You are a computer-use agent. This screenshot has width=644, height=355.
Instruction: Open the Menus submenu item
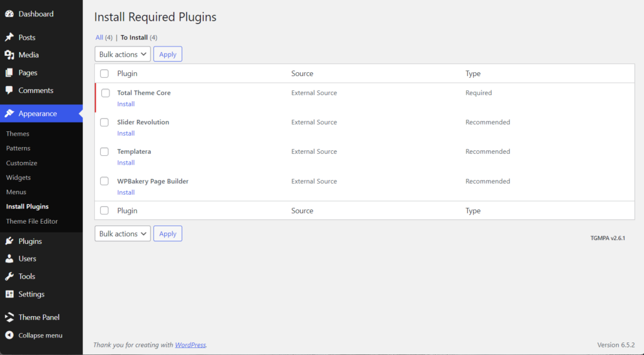click(x=16, y=192)
